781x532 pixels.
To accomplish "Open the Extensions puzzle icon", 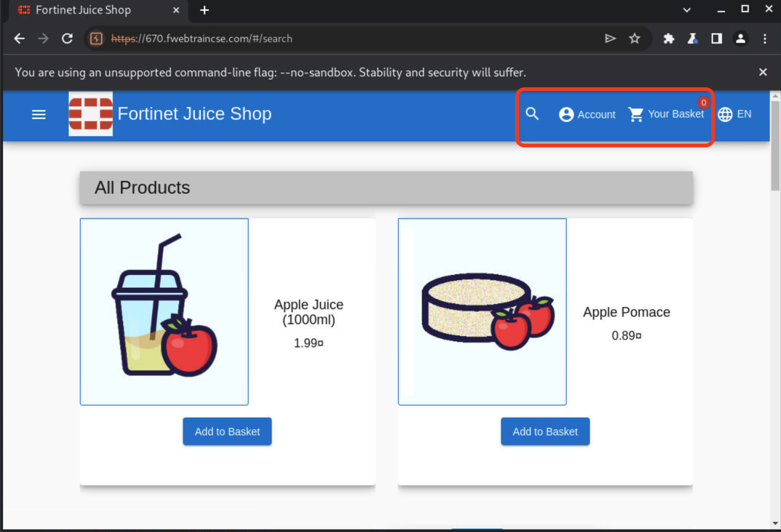I will [669, 38].
